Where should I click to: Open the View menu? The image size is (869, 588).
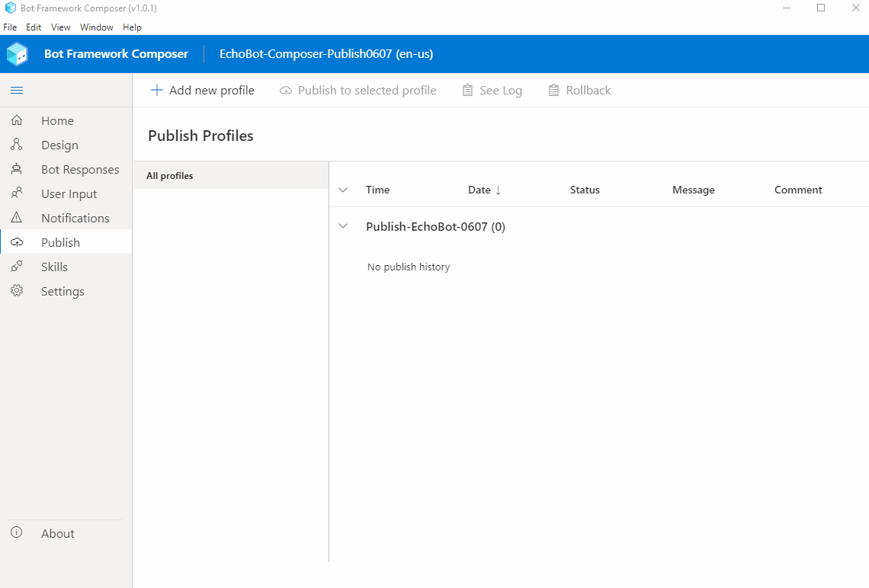point(60,27)
